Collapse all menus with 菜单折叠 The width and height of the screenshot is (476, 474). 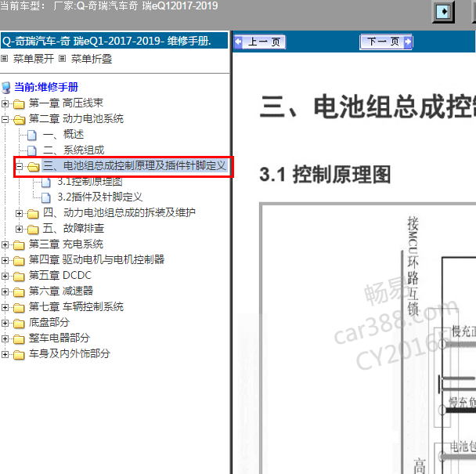(x=92, y=59)
